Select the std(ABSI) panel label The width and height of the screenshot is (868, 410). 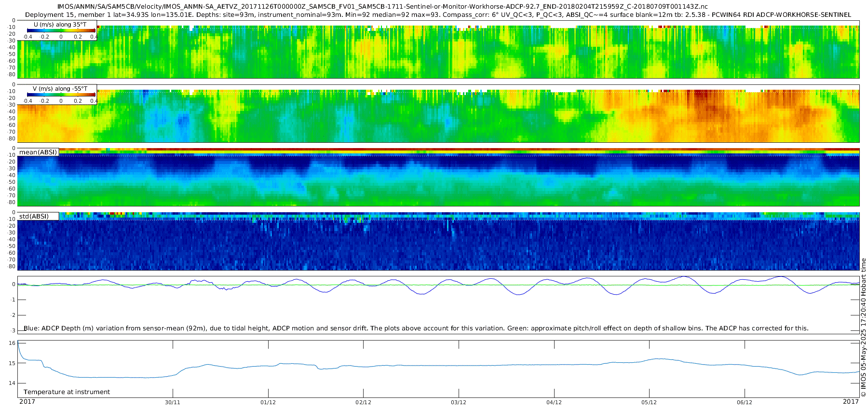coord(34,217)
